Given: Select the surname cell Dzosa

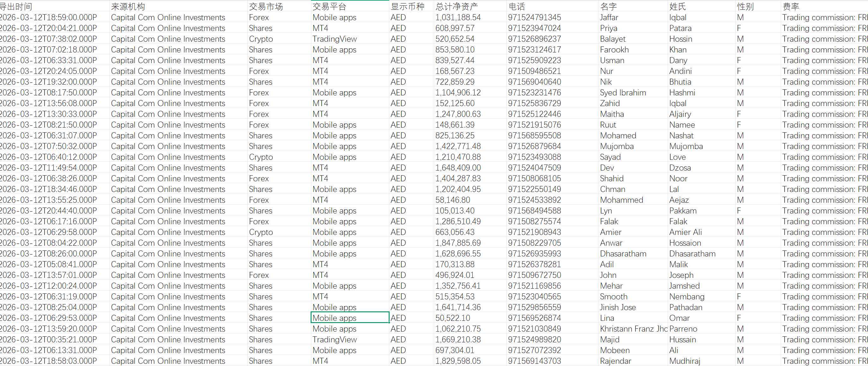Looking at the screenshot, I should (701, 168).
